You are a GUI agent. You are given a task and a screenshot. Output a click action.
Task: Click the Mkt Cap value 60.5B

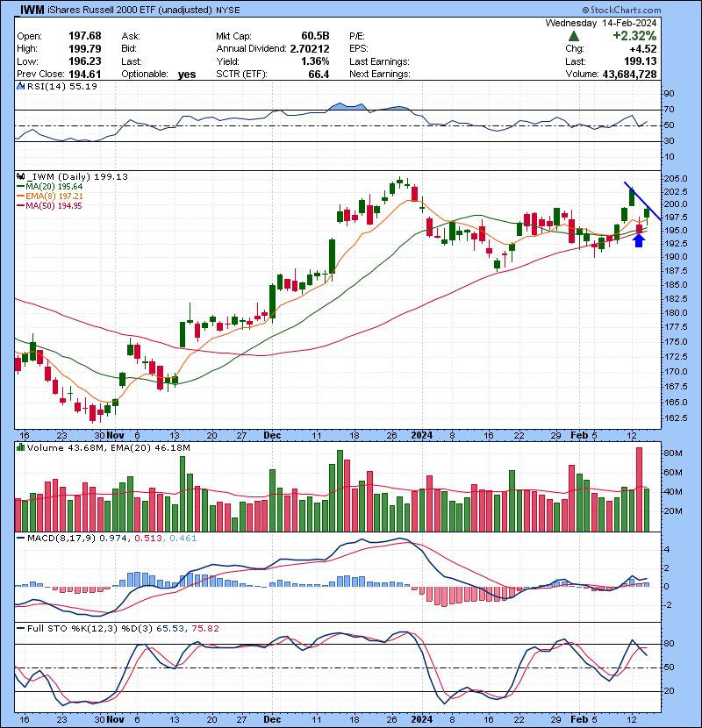tap(315, 36)
